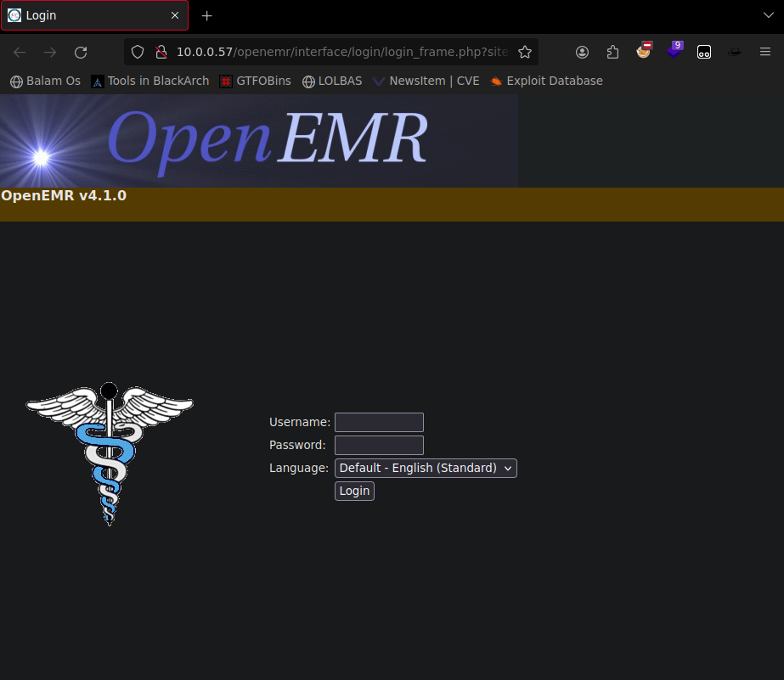Click the Login button

pos(354,491)
